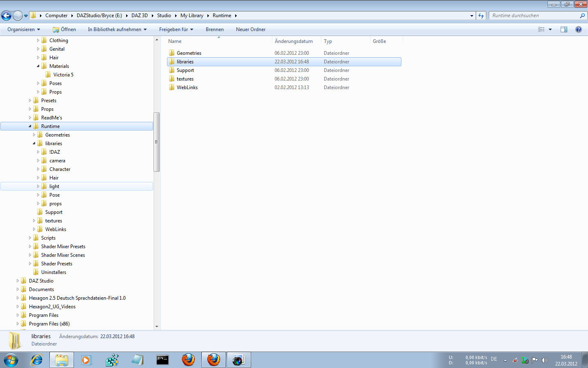The height and width of the screenshot is (368, 588).
Task: Navigate to My Library in breadcrumb
Action: 192,16
